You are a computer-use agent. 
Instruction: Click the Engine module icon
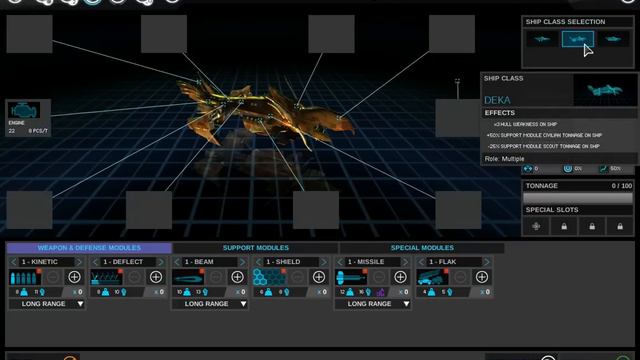coord(24,110)
